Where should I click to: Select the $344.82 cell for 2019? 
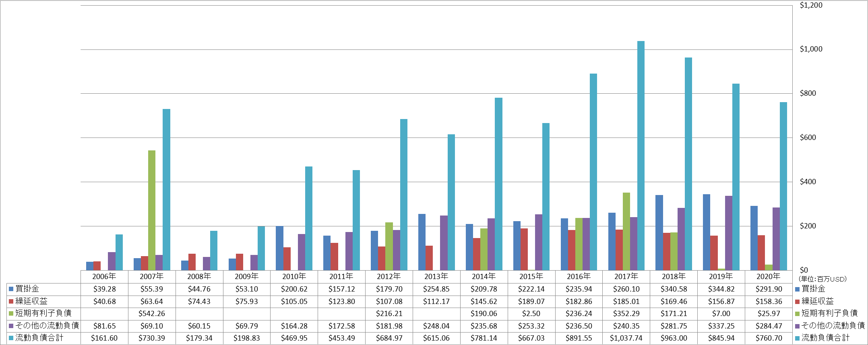[x=721, y=289]
